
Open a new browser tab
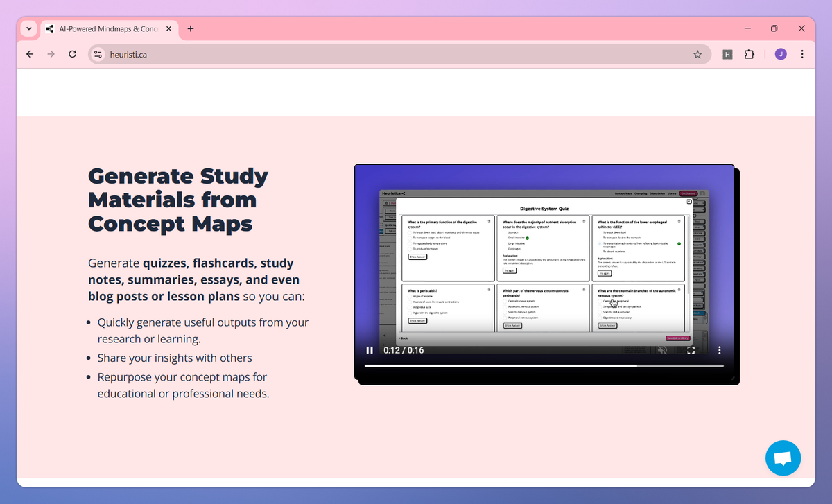click(x=191, y=28)
